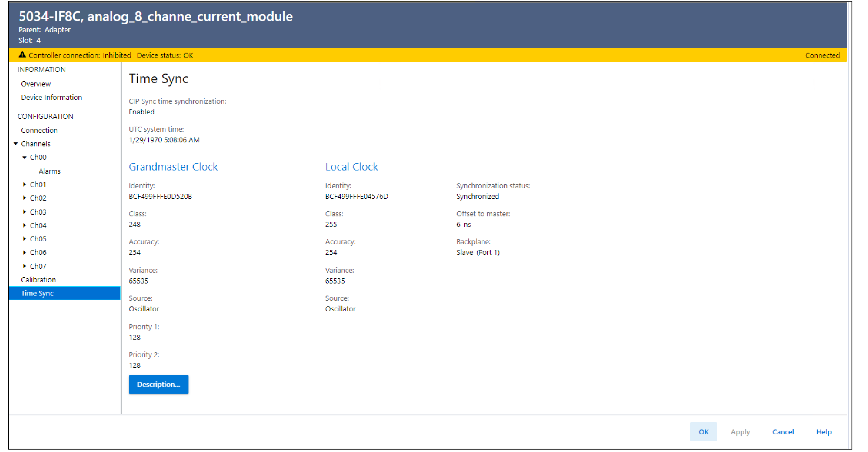Image resolution: width=868 pixels, height=452 pixels.
Task: Expand the Ch05 channel node
Action: click(25, 239)
